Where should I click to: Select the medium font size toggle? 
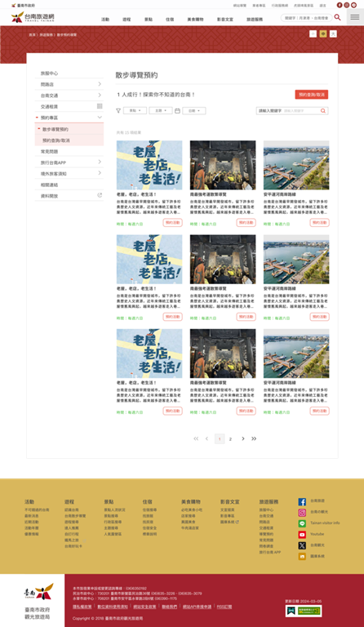pos(323,34)
